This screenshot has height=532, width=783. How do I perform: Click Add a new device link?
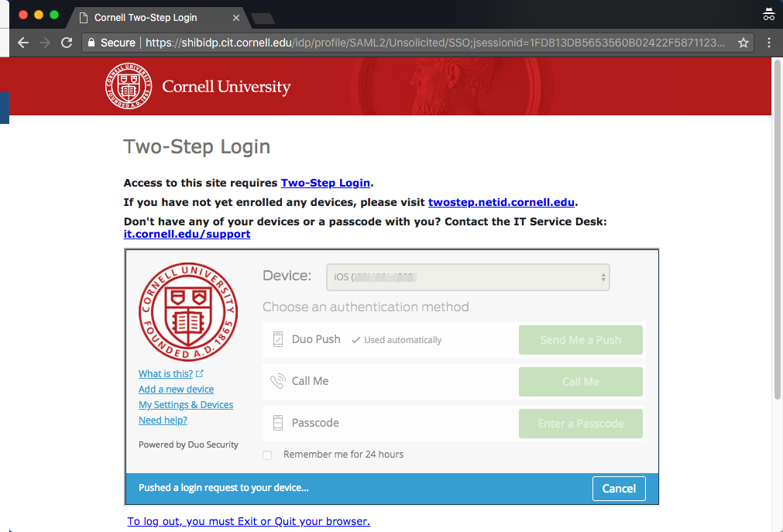point(176,390)
